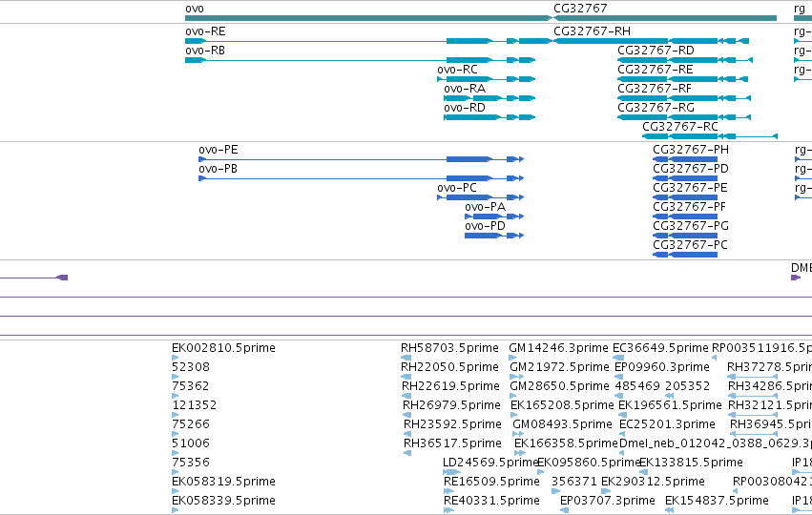Select the CG32767-PE protein label
Image resolution: width=812 pixels, height=515 pixels.
(690, 189)
